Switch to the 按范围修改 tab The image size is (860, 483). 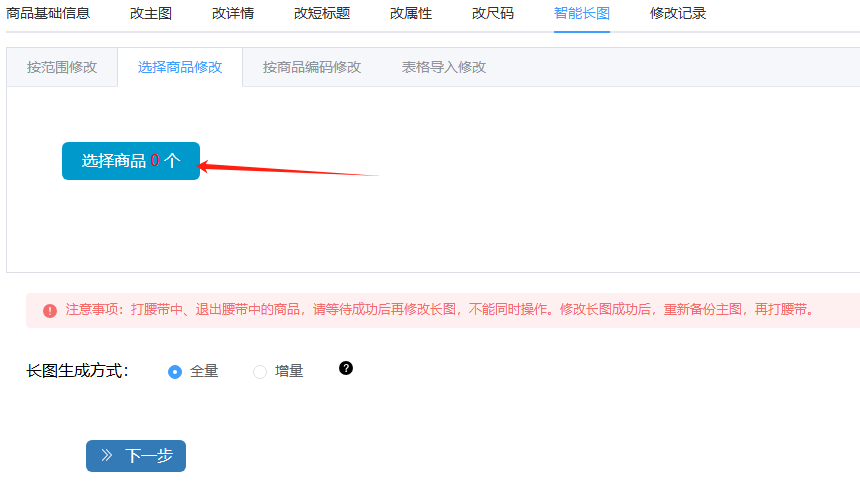(x=62, y=67)
